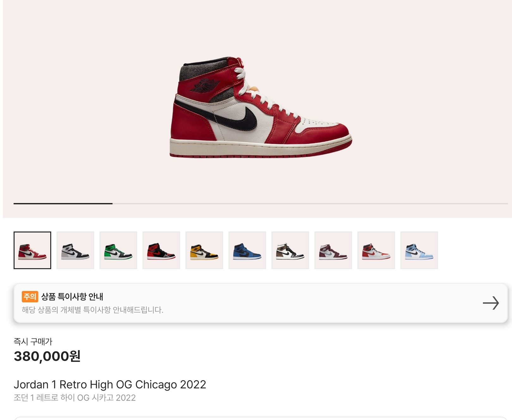512x420 pixels.
Task: Click the Korean product name 조던 1 레트로 하이
Action: 75,398
